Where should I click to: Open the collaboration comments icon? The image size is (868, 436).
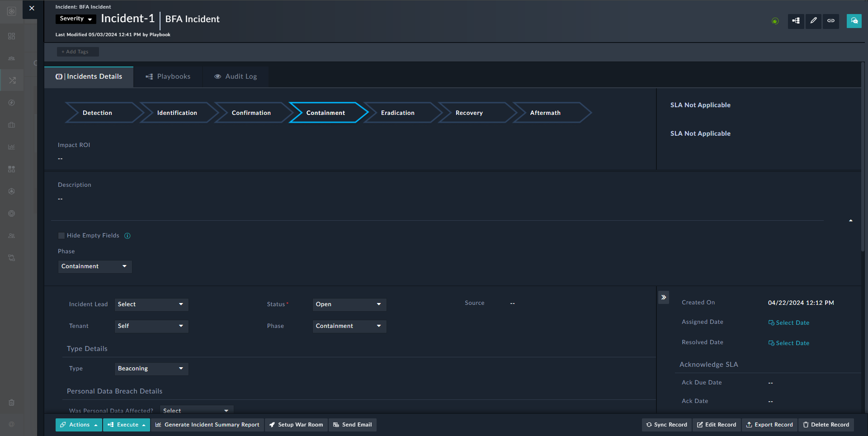pos(854,21)
